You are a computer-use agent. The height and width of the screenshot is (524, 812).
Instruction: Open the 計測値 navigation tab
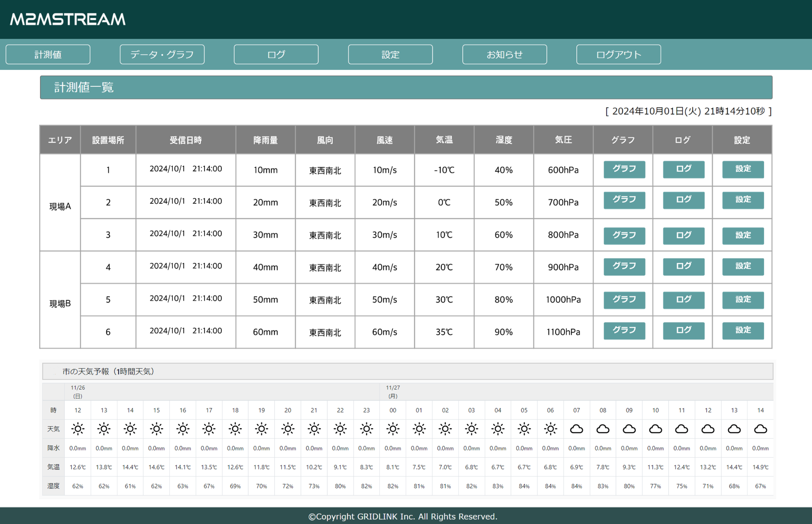(48, 54)
